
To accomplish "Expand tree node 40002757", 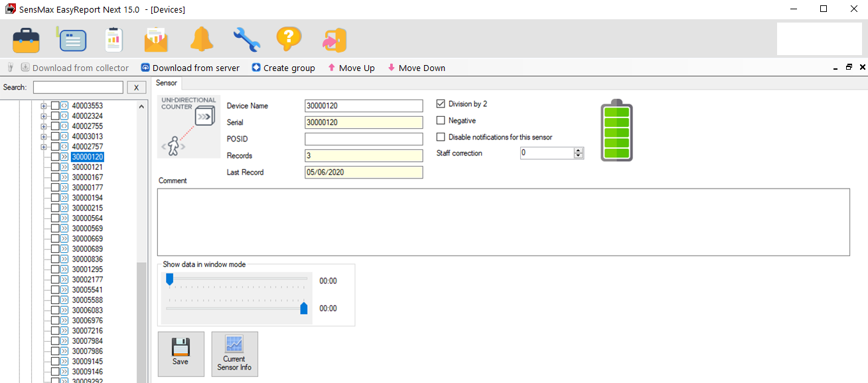I will click(44, 147).
